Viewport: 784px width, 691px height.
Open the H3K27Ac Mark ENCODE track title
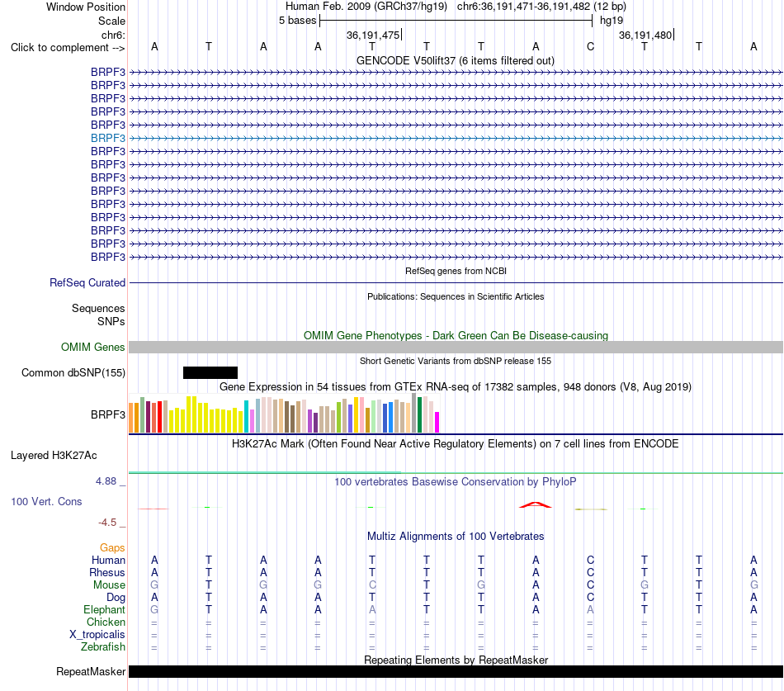coord(456,444)
